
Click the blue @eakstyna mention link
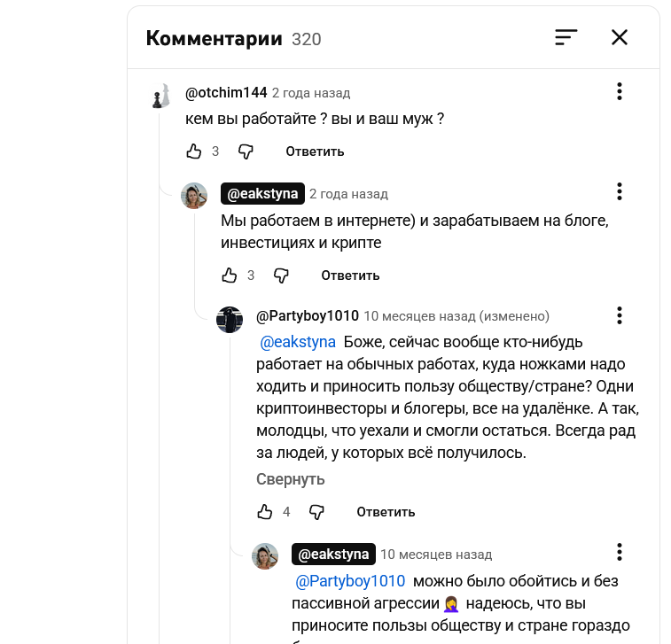click(x=298, y=342)
